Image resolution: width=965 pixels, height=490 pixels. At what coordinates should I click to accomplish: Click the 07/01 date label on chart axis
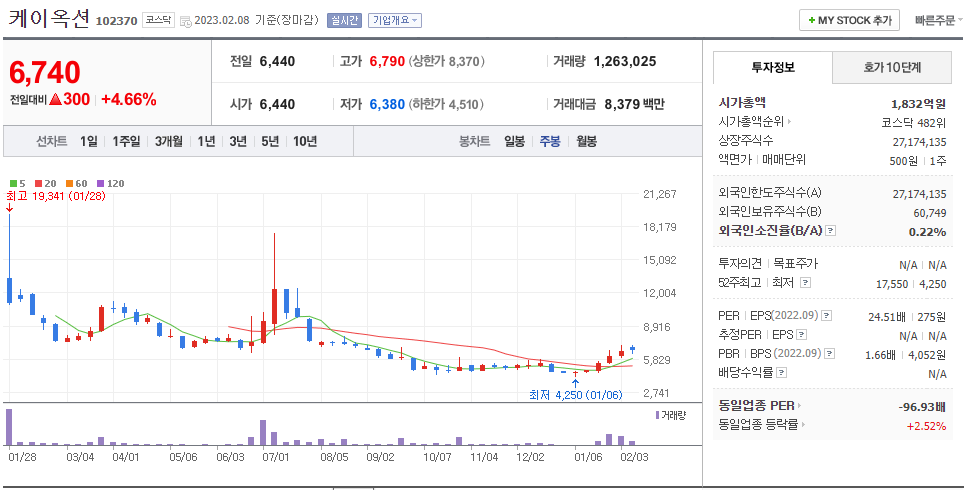point(276,457)
